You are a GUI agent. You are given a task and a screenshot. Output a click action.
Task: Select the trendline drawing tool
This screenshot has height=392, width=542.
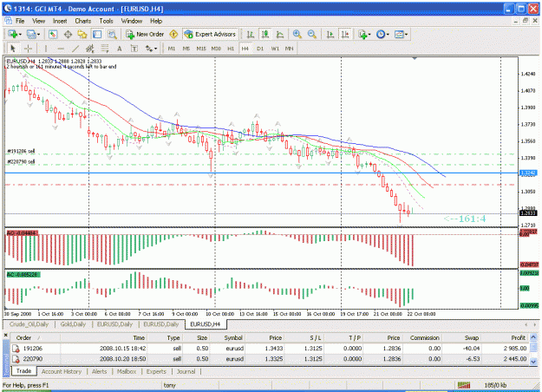click(75, 49)
